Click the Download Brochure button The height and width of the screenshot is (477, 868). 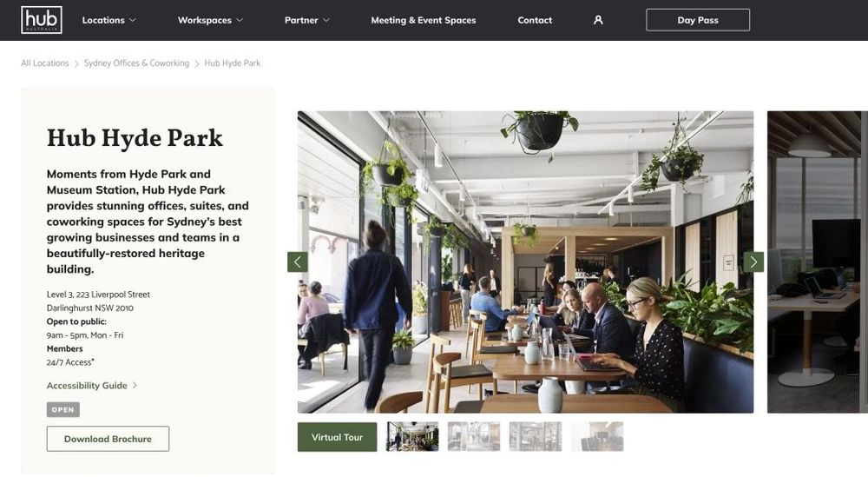pyautogui.click(x=108, y=439)
